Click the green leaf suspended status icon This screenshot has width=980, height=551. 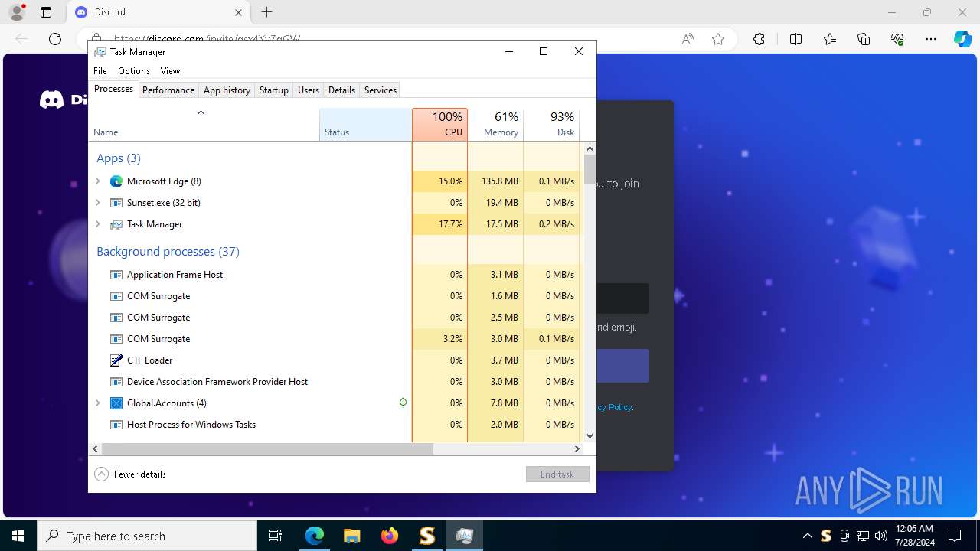tap(403, 403)
